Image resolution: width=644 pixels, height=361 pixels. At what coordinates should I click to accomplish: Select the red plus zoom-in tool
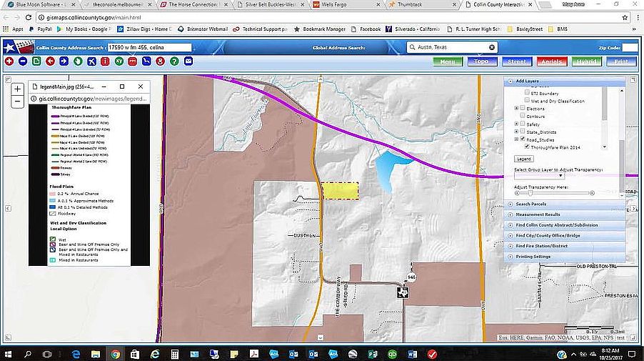(x=9, y=61)
